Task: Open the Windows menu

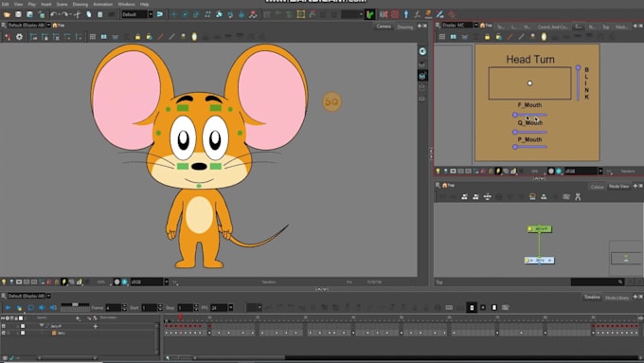Action: pos(126,4)
